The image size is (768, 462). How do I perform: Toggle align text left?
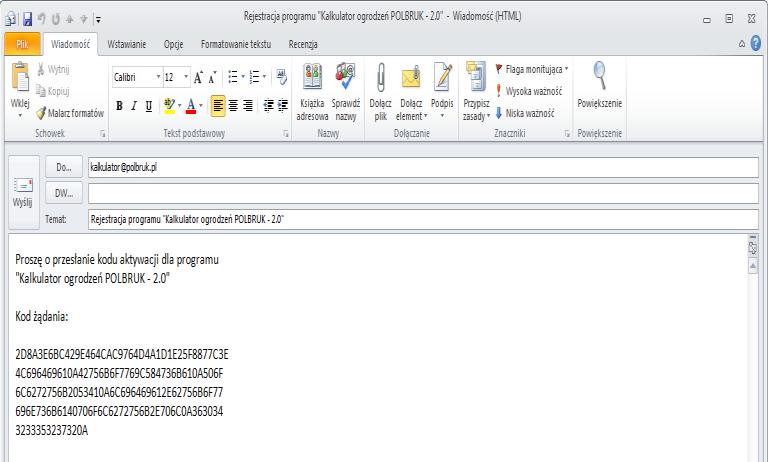[x=218, y=106]
